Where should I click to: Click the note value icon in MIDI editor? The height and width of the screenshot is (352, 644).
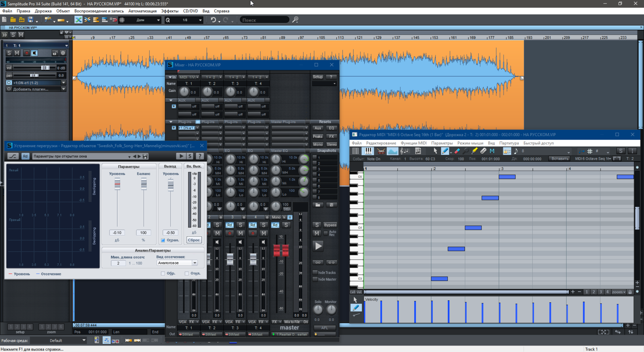[x=516, y=151]
